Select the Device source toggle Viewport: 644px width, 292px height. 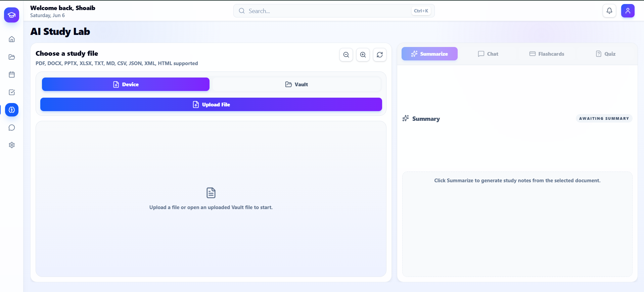(126, 84)
